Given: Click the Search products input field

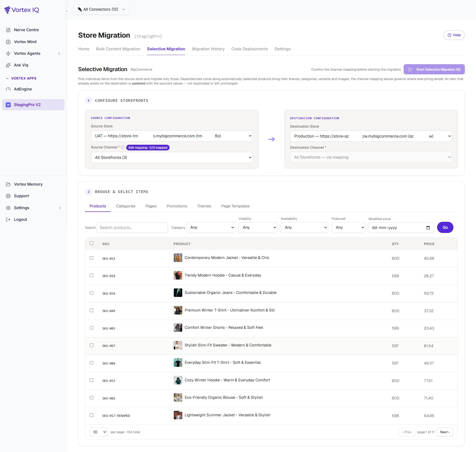Looking at the screenshot, I should 132,228.
